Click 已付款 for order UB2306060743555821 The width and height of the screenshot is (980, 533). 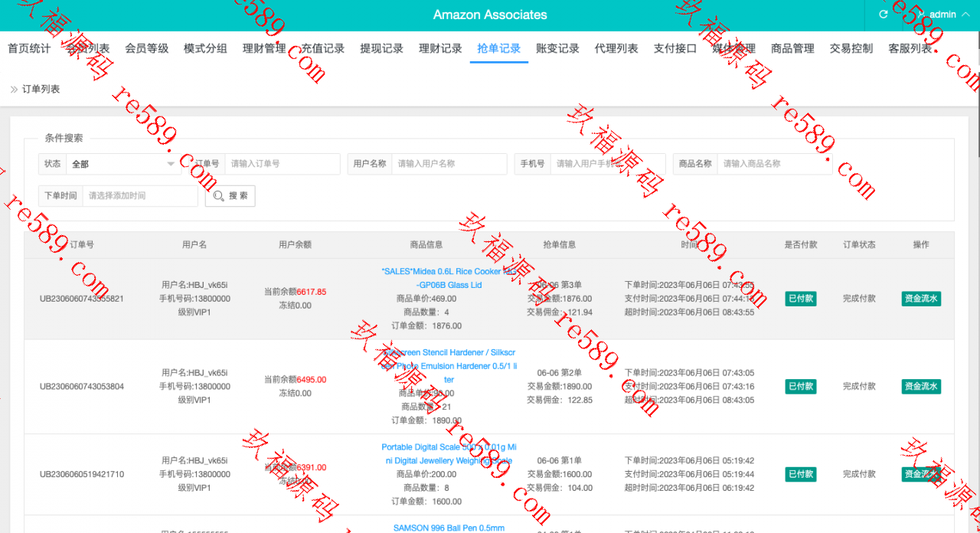click(801, 299)
